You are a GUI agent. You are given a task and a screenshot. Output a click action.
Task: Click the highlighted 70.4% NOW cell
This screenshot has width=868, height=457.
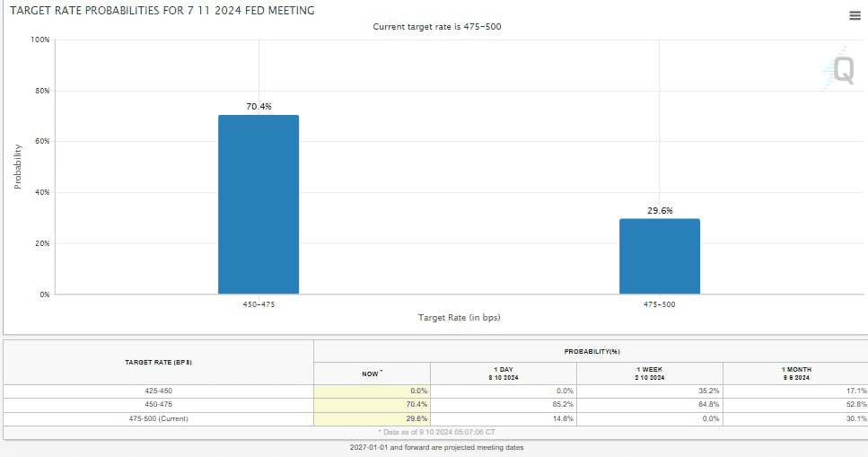pyautogui.click(x=372, y=405)
